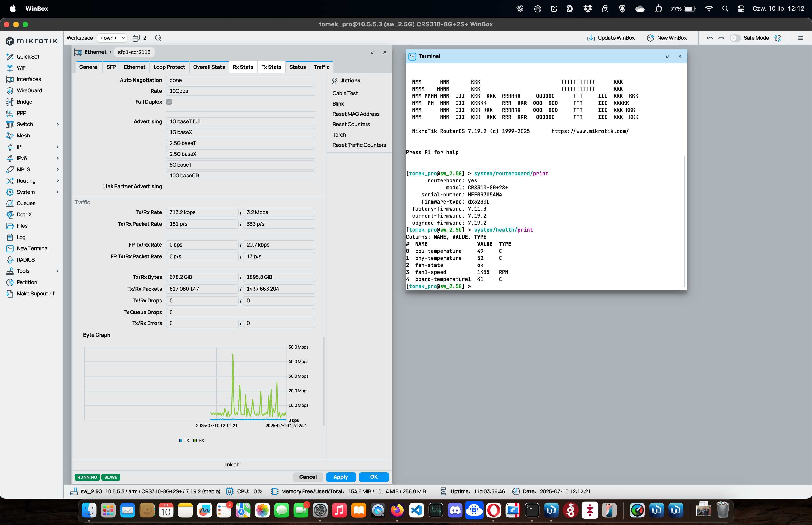This screenshot has width=812, height=525.
Task: Switch to the Traffic tab
Action: click(321, 67)
